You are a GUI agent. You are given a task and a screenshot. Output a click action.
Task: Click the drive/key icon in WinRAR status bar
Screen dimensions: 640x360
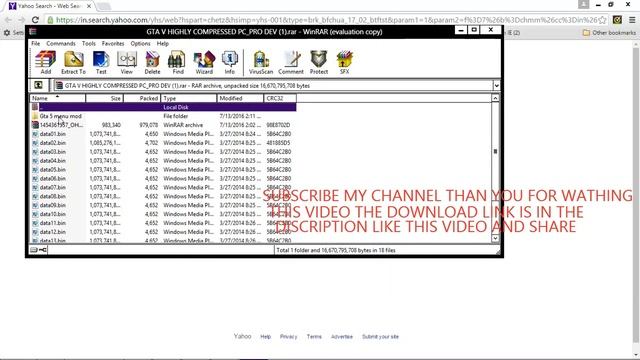pyautogui.click(x=38, y=250)
